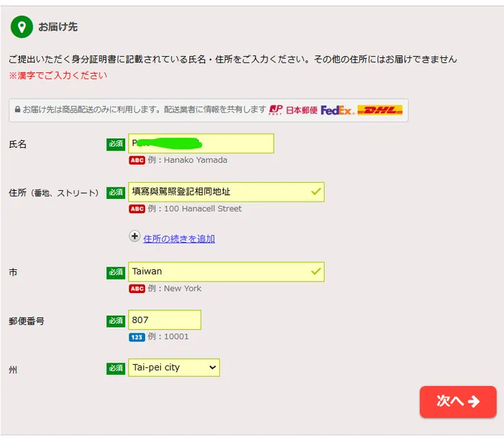Click the ABC badge under name field

(x=137, y=160)
